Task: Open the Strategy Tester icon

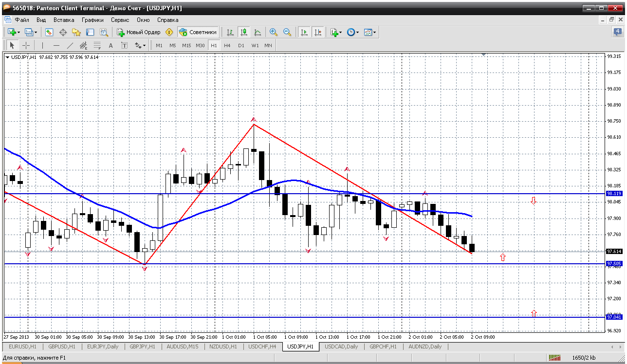Action: 104,32
